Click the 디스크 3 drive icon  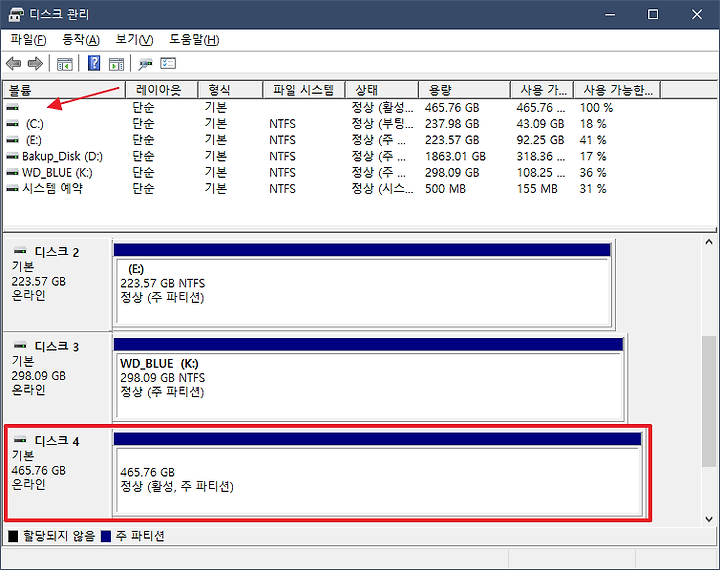coord(20,345)
